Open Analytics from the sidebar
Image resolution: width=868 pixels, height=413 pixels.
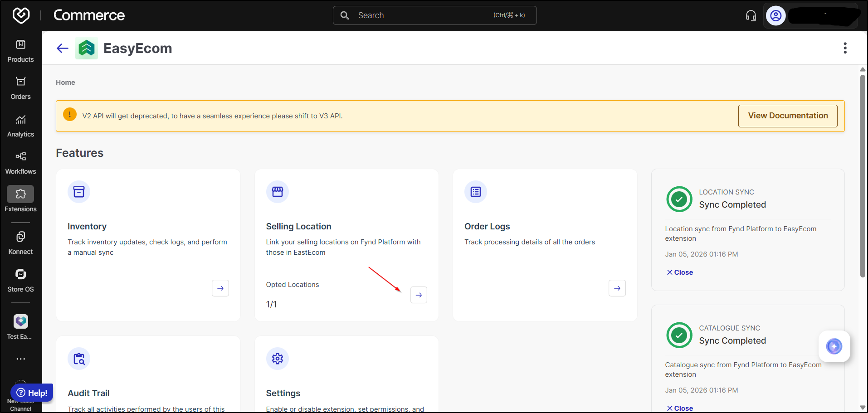[20, 125]
